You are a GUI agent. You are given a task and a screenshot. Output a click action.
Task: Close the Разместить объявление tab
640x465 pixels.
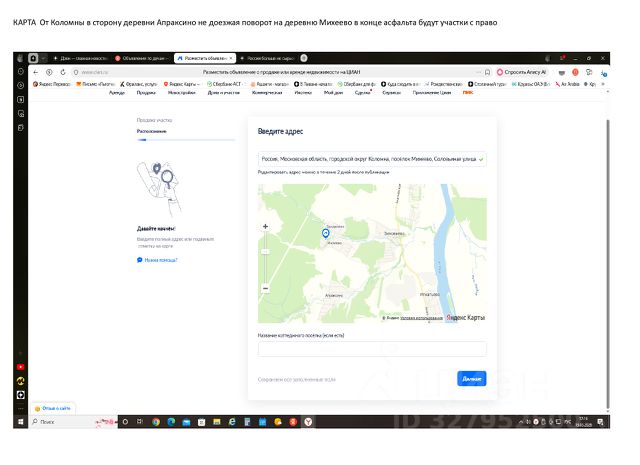[x=231, y=58]
